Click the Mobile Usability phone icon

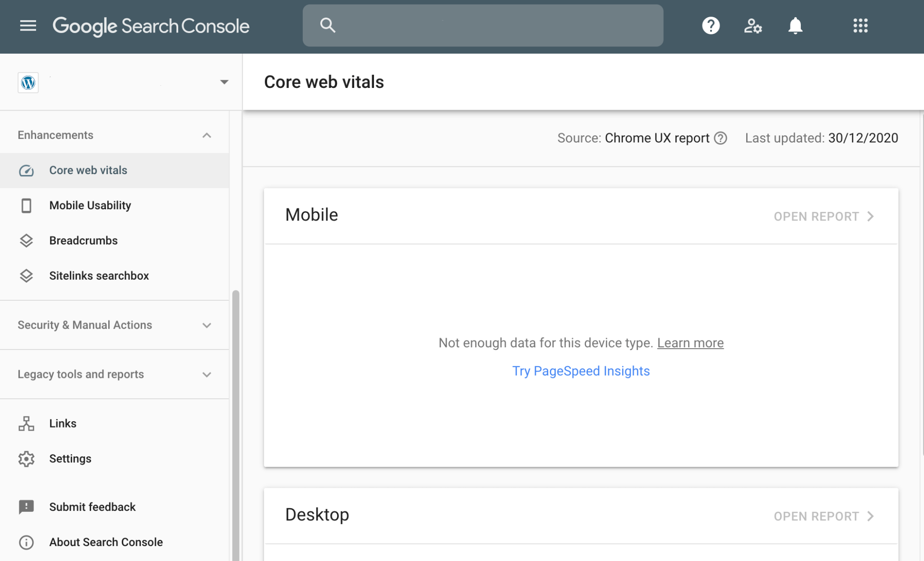26,206
